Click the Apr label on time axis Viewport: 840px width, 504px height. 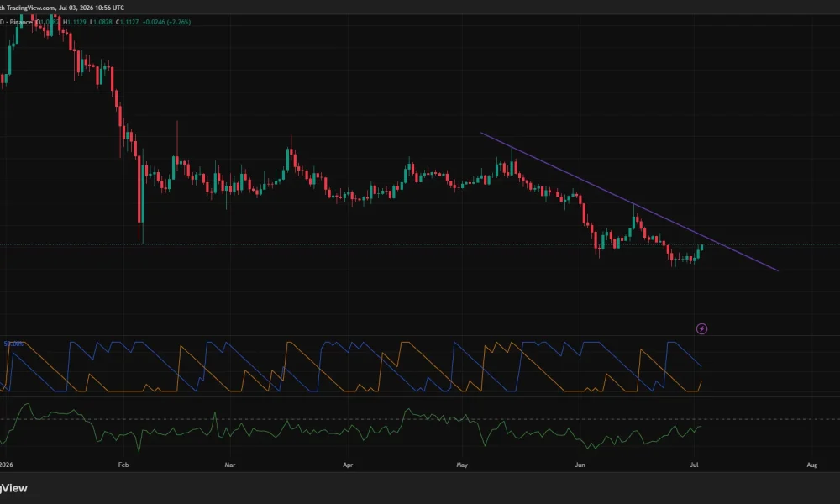point(348,465)
